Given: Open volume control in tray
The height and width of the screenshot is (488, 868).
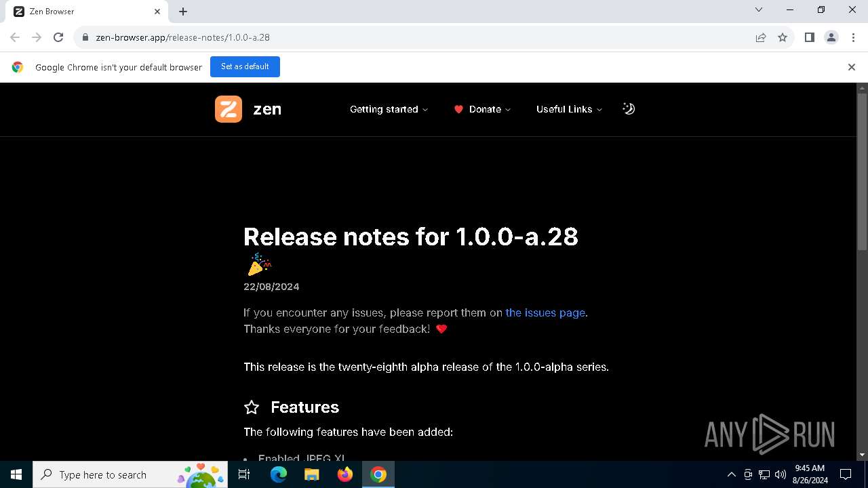Looking at the screenshot, I should 781,474.
